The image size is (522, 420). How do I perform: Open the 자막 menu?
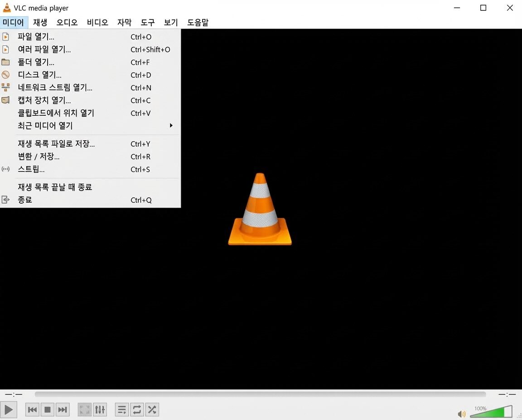pyautogui.click(x=124, y=22)
